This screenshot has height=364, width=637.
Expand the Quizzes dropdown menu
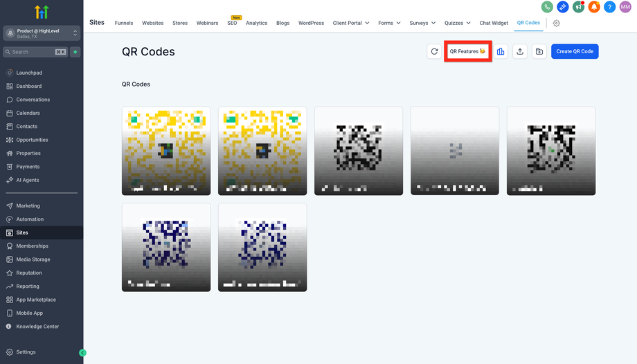458,23
